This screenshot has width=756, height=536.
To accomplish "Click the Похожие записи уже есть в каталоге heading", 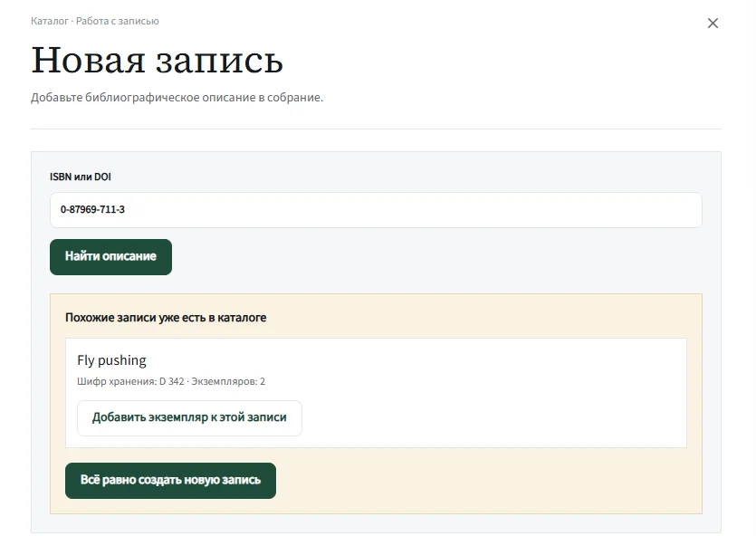I will coord(166,318).
